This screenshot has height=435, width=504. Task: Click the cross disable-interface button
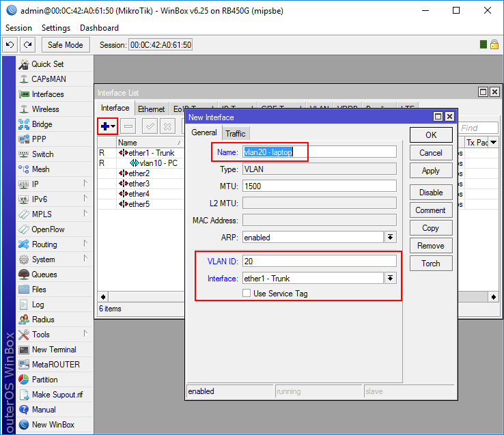[x=167, y=126]
